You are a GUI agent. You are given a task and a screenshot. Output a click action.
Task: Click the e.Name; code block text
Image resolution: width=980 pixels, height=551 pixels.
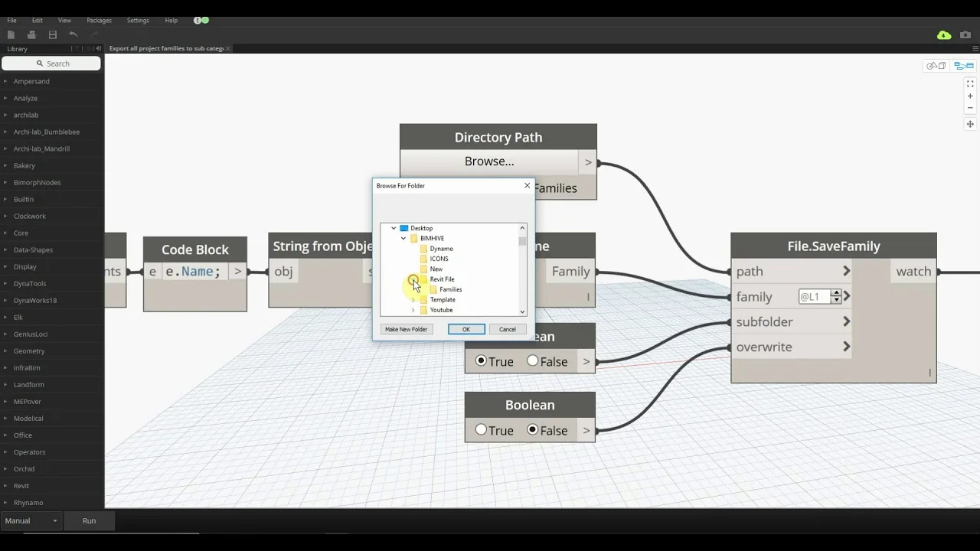[x=193, y=271]
